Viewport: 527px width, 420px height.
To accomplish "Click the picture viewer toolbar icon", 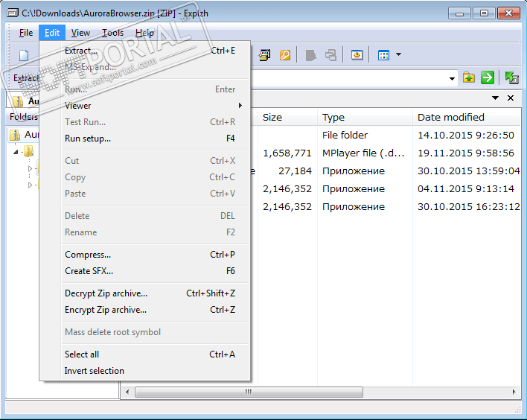I will pos(357,55).
